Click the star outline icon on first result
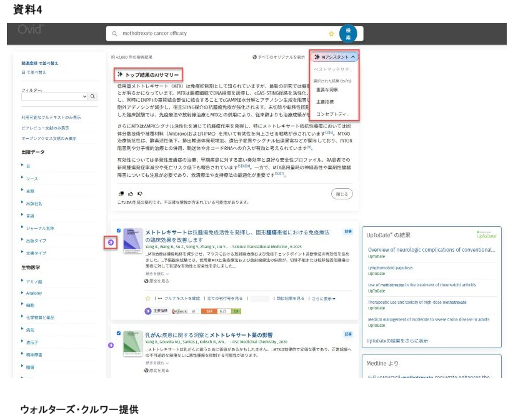Screen dimensions: 518x420 [x=148, y=299]
